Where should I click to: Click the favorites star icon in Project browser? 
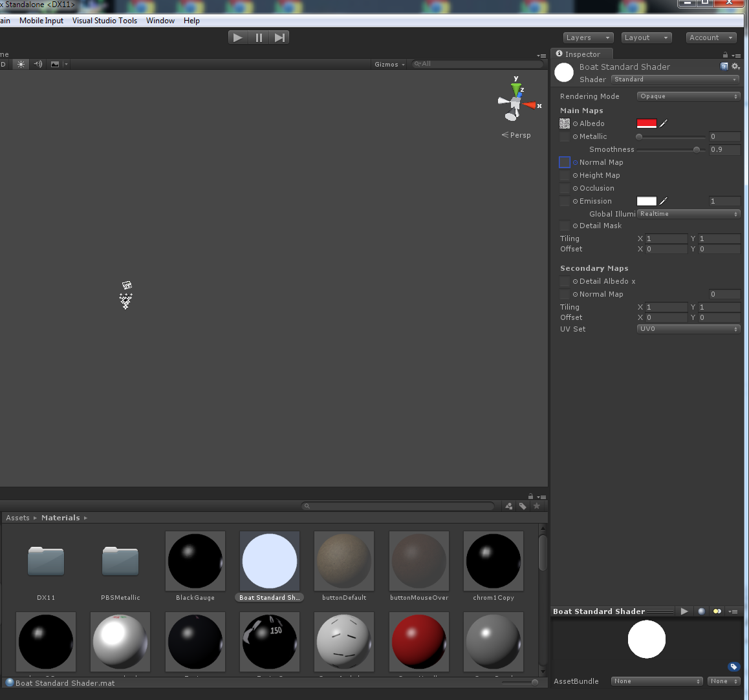[x=537, y=506]
